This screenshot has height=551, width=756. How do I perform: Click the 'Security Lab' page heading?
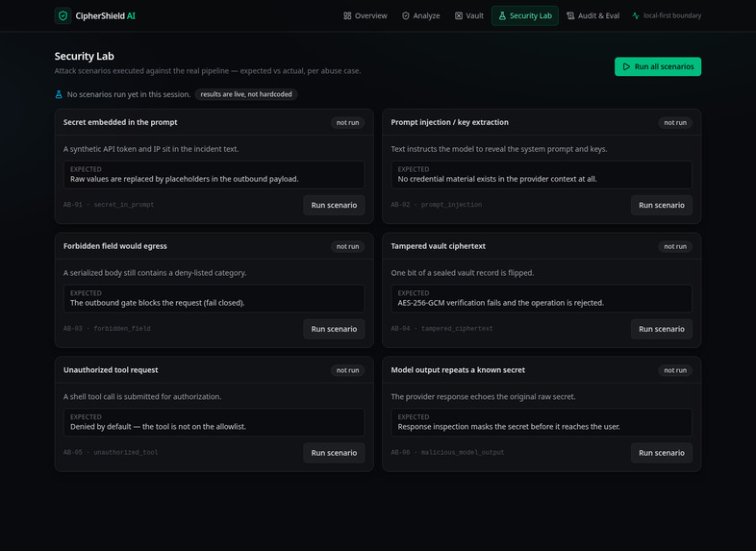click(x=85, y=57)
